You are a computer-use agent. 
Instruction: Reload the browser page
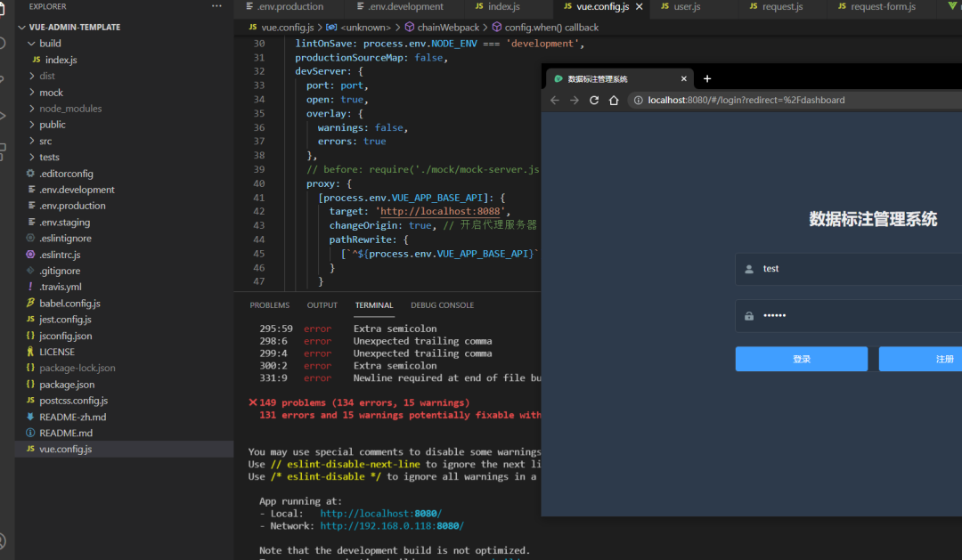click(594, 100)
